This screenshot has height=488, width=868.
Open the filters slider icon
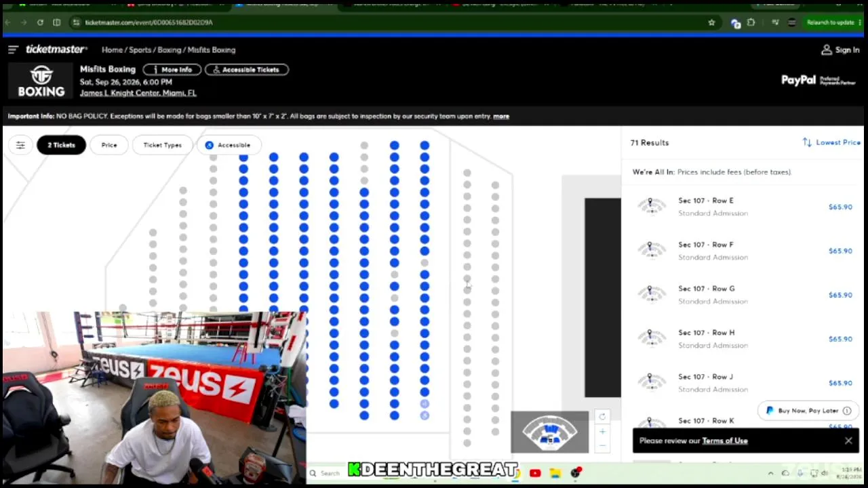coord(20,145)
